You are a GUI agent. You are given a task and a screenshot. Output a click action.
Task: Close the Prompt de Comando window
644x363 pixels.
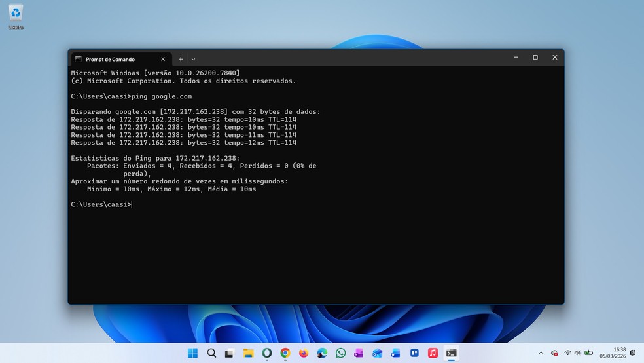coord(554,58)
